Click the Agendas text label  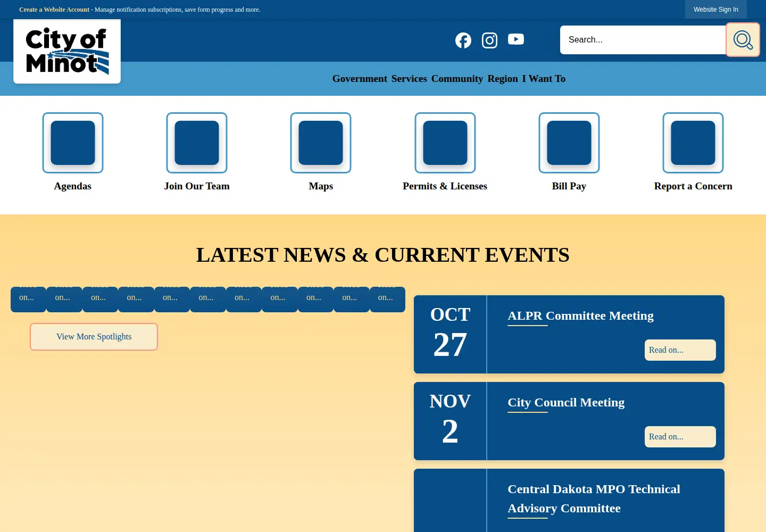click(73, 186)
